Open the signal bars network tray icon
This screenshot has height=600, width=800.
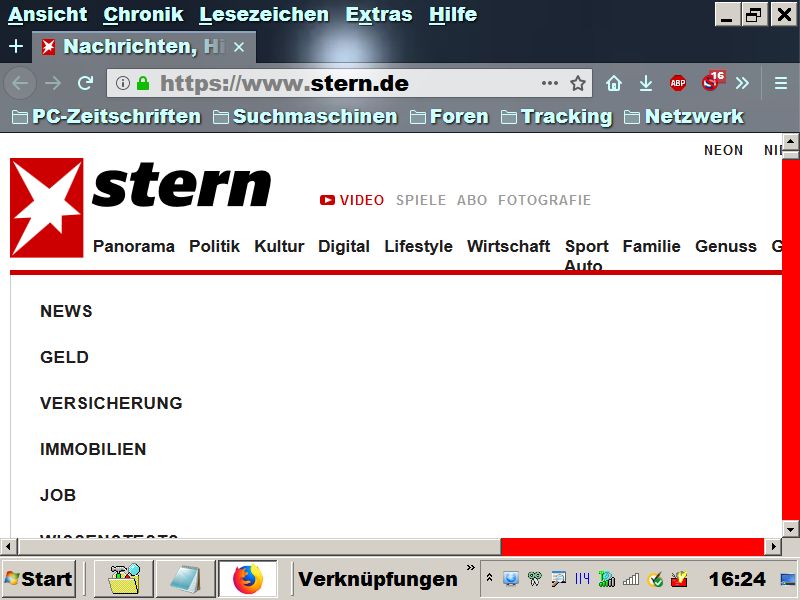tap(631, 579)
